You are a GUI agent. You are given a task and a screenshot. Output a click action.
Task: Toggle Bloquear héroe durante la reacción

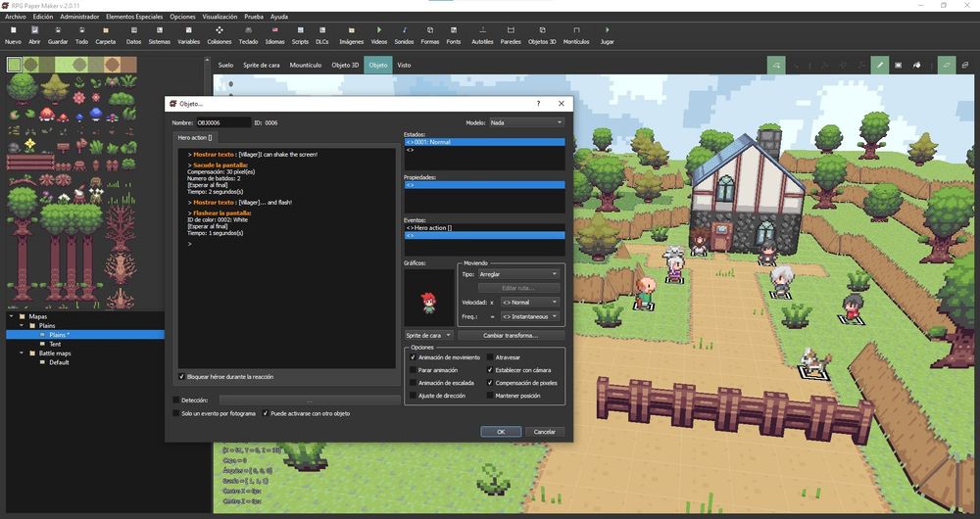coord(182,377)
